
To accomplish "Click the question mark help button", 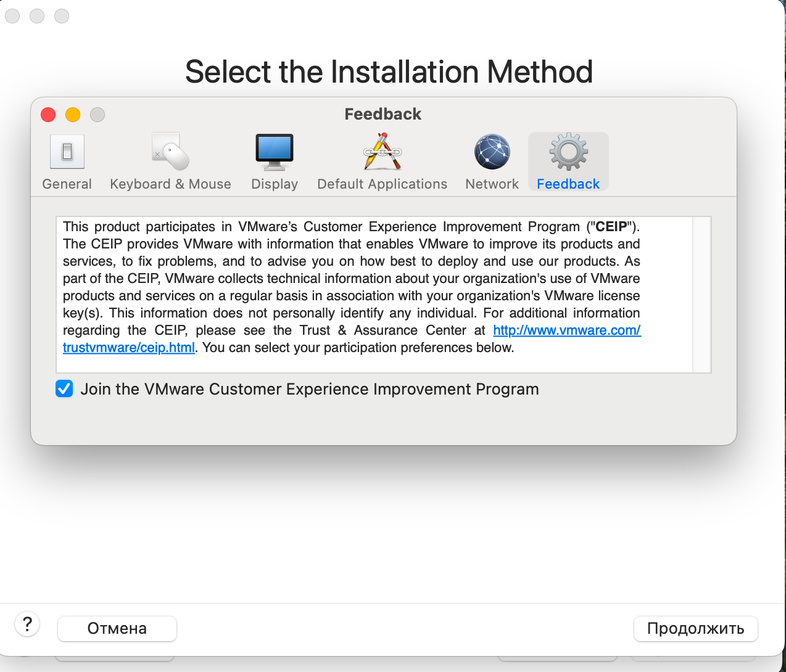I will click(x=27, y=625).
